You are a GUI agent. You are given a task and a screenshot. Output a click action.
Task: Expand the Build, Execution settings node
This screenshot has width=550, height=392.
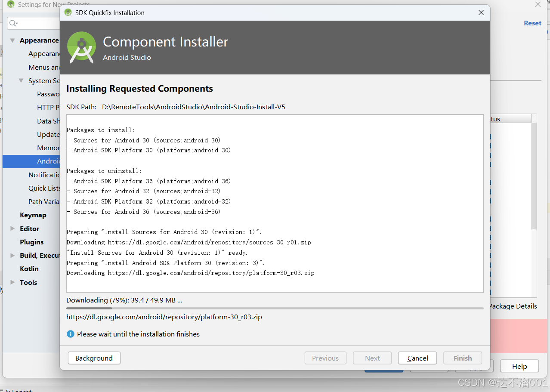click(x=12, y=255)
